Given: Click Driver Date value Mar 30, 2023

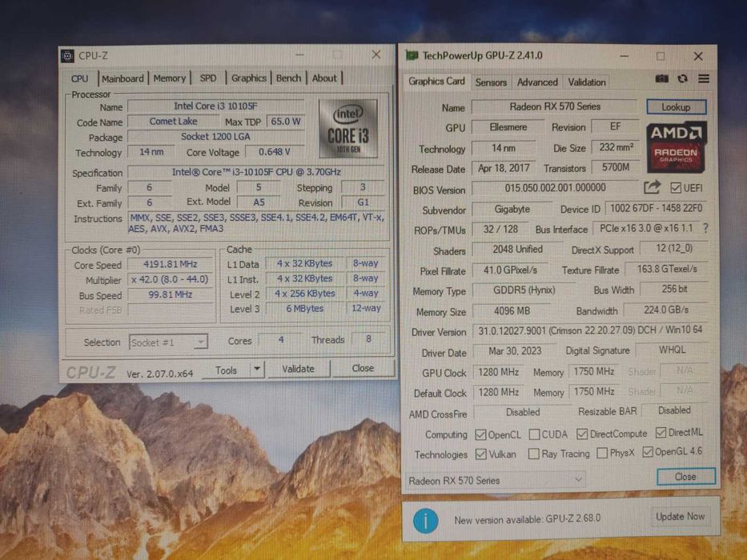Looking at the screenshot, I should pos(515,351).
